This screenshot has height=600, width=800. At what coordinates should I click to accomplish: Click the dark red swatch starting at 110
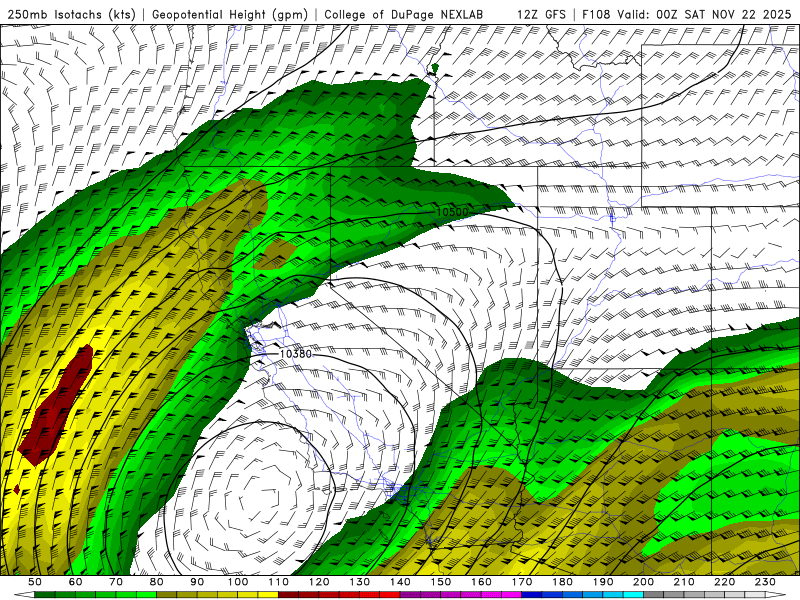coord(288,595)
